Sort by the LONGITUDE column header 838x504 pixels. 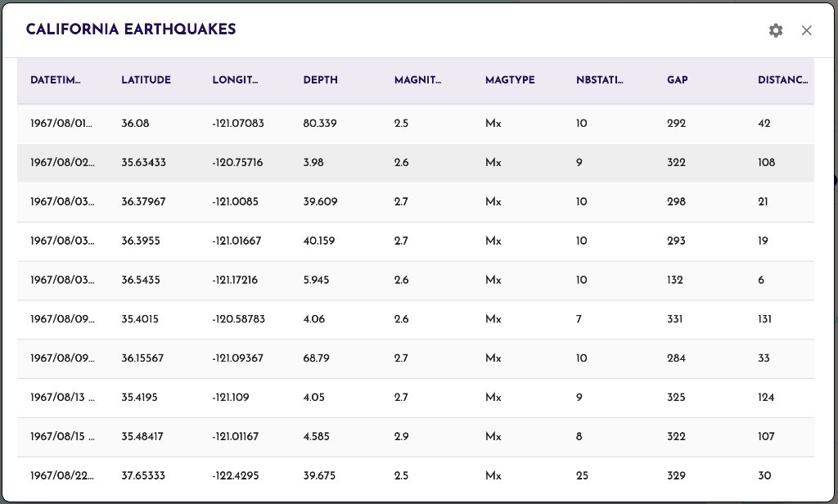(x=235, y=80)
